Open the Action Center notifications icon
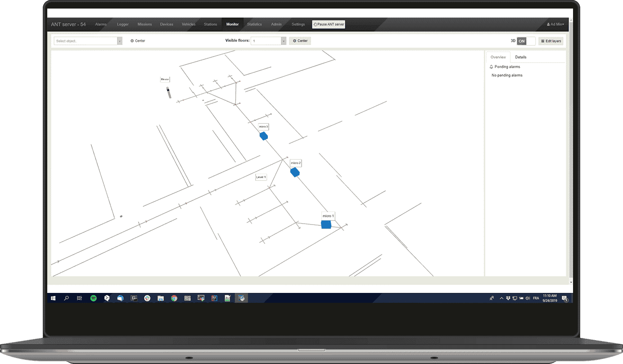Image resolution: width=623 pixels, height=364 pixels. [564, 298]
